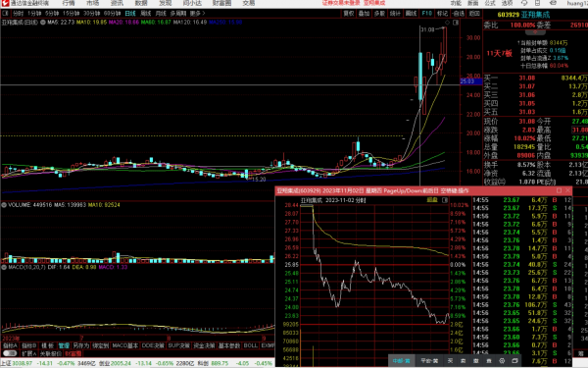
Task: Click the panel layout icon left of 分时
Action: tap(5, 13)
